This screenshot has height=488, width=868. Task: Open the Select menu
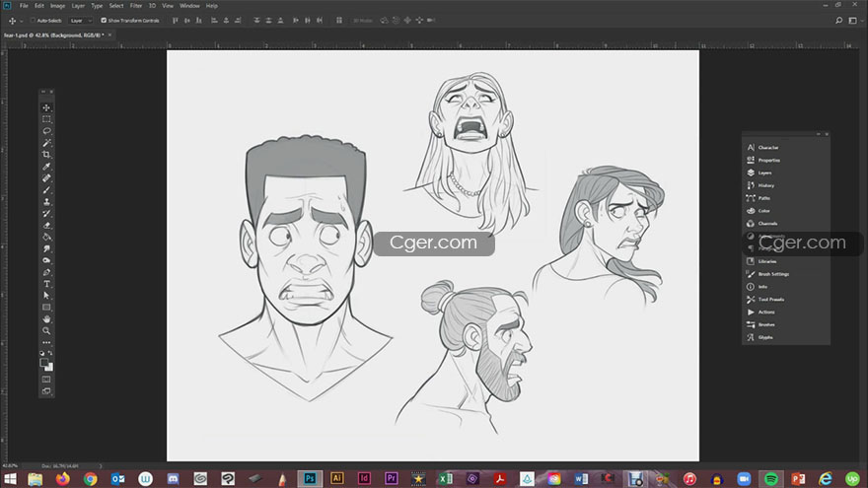[116, 6]
